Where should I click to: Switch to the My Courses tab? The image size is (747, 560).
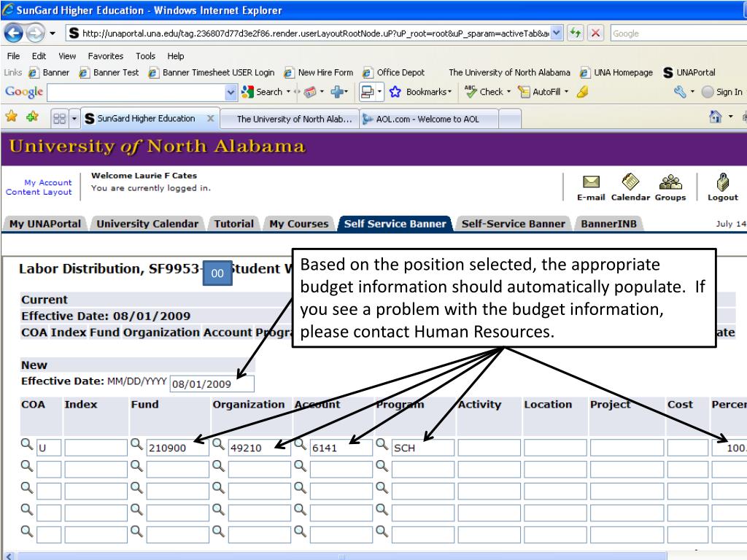[x=298, y=224]
